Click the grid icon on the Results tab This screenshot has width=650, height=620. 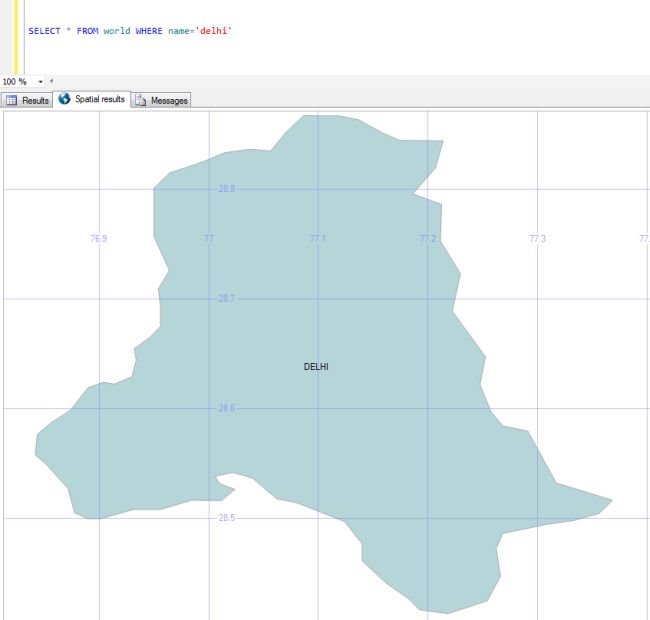12,100
